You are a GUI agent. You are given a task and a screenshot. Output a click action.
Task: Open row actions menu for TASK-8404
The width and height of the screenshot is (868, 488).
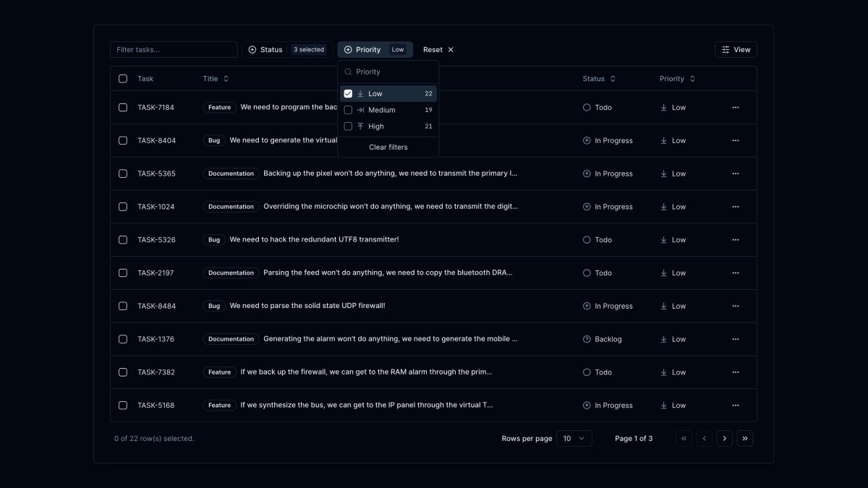[736, 140]
